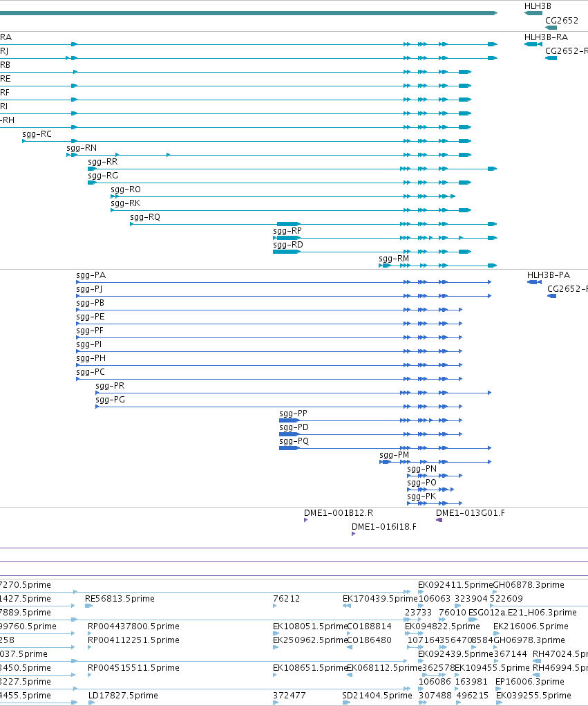Open the sgg-PE protein label

pos(91,317)
